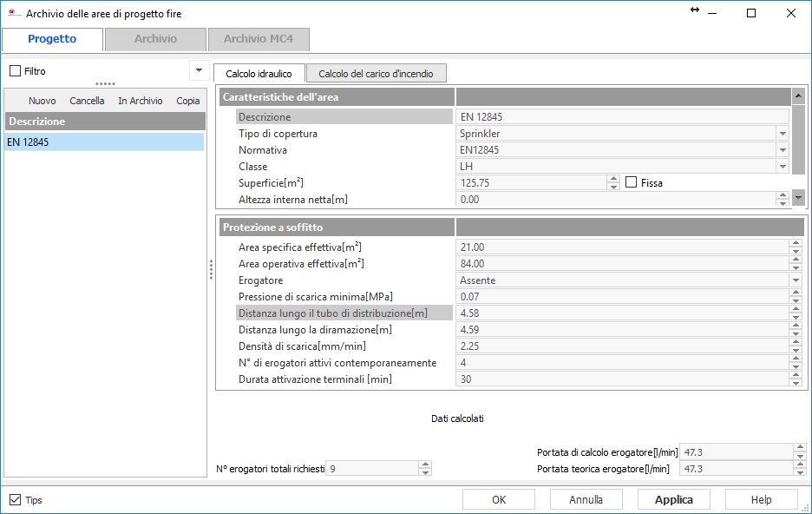This screenshot has width=812, height=514.
Task: Click the Nuovo toolbar button
Action: [x=42, y=101]
